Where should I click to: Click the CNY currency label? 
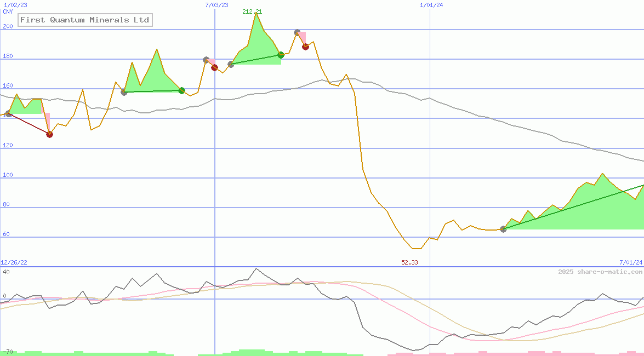click(8, 12)
